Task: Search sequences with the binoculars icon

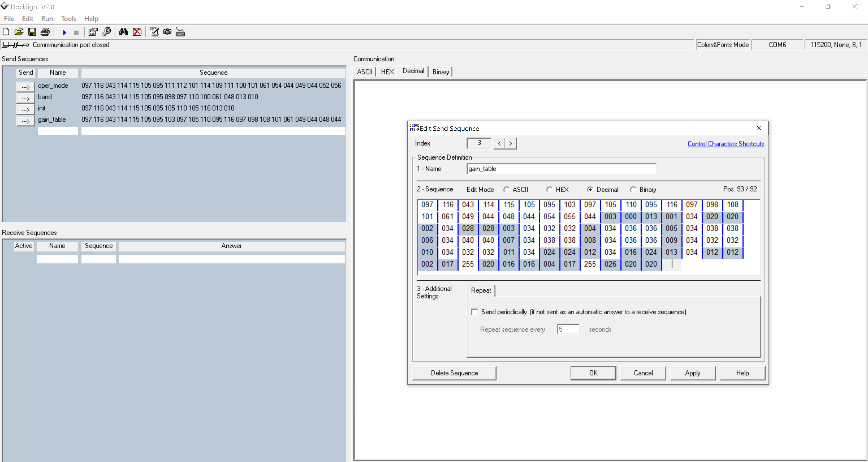Action: tap(123, 32)
